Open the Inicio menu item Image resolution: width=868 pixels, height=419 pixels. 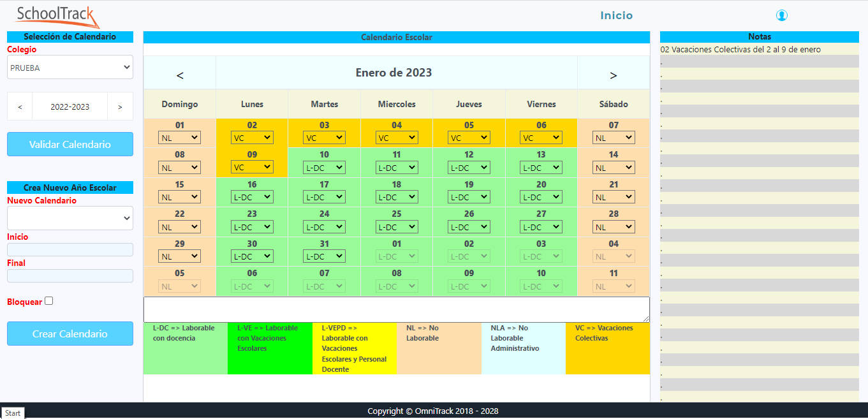point(617,16)
